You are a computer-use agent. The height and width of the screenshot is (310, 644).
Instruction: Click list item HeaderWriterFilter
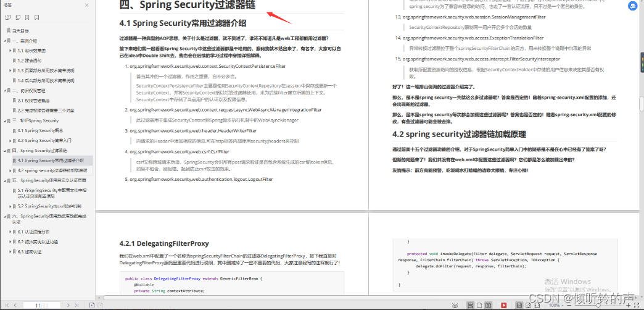coord(193,131)
